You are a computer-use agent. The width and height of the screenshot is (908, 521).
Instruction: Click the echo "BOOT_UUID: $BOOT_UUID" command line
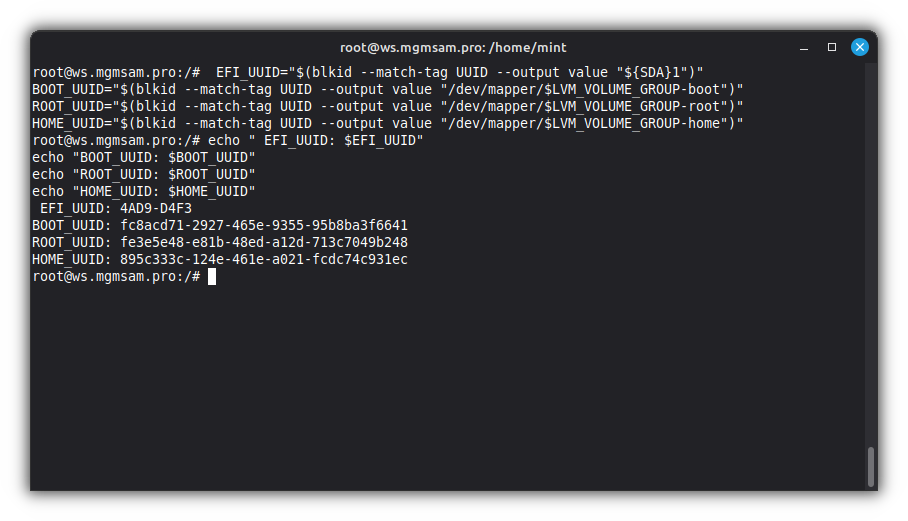(x=144, y=157)
